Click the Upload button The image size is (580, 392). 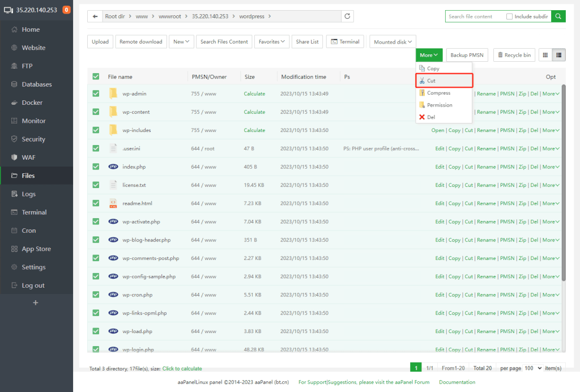pos(100,41)
